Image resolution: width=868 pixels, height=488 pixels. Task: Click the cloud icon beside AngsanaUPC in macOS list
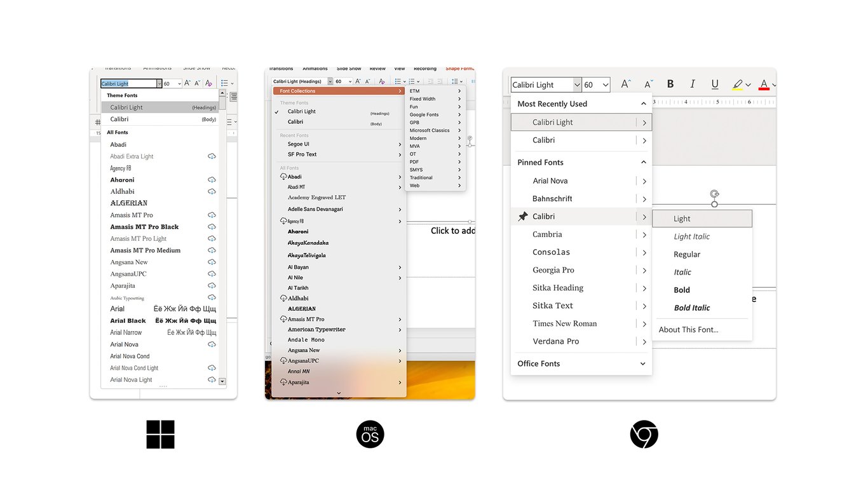[x=283, y=361]
